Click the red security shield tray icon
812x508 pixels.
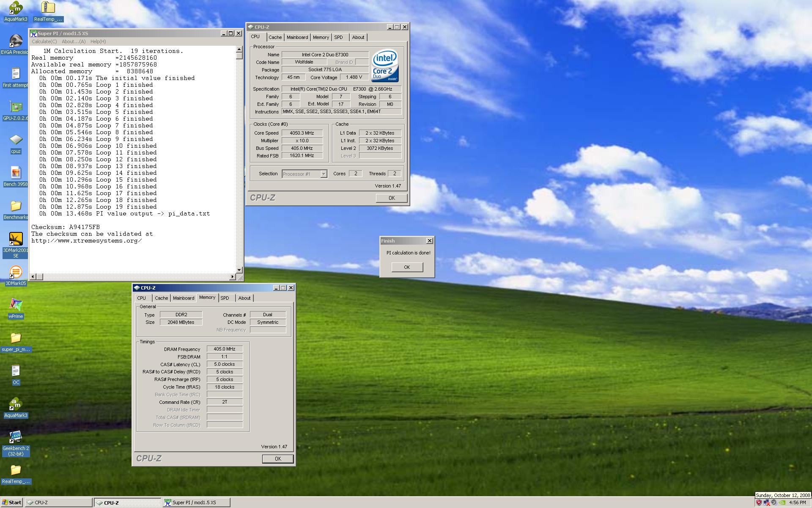coord(759,502)
